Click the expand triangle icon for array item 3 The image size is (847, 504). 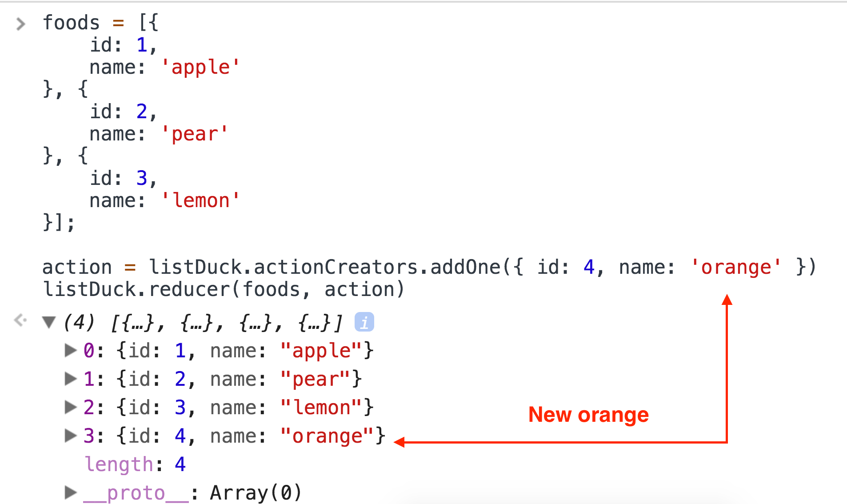point(70,436)
